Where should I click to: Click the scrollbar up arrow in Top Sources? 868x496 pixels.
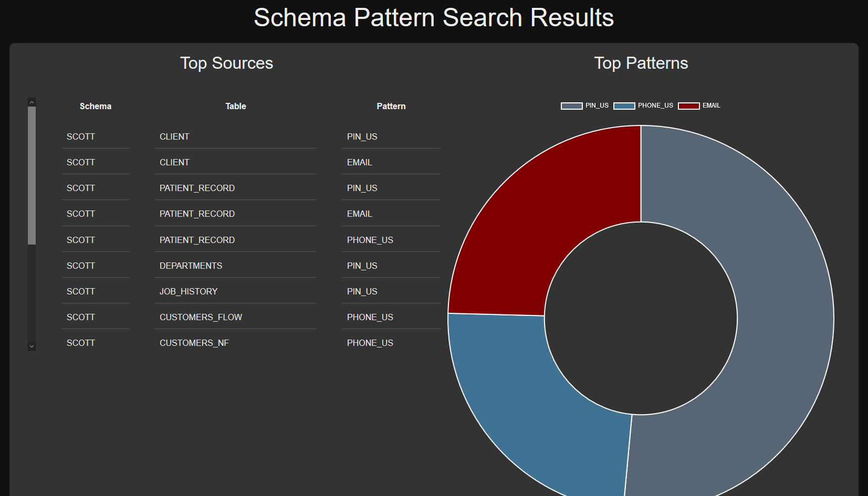pyautogui.click(x=32, y=101)
